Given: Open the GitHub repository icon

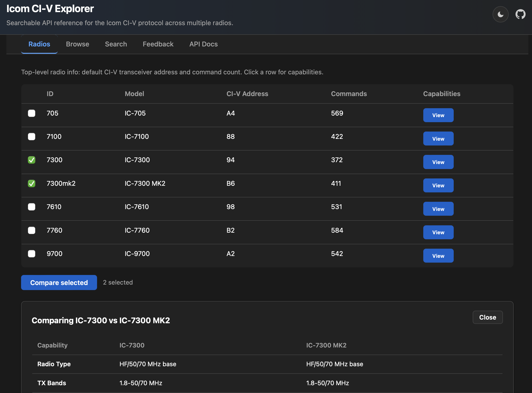Looking at the screenshot, I should 520,14.
